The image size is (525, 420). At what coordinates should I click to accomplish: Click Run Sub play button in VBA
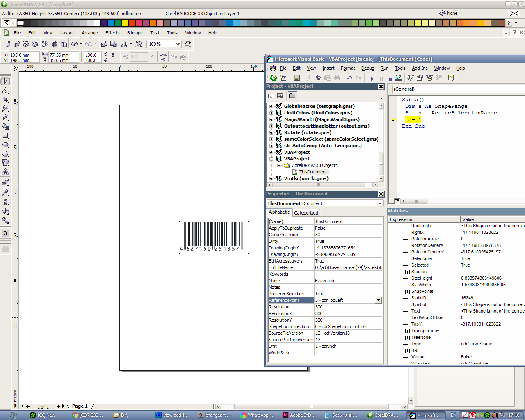(x=372, y=78)
